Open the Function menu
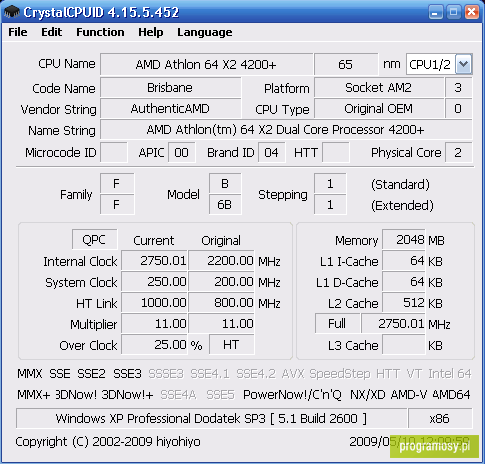Image resolution: width=485 pixels, height=464 pixels. pos(100,32)
